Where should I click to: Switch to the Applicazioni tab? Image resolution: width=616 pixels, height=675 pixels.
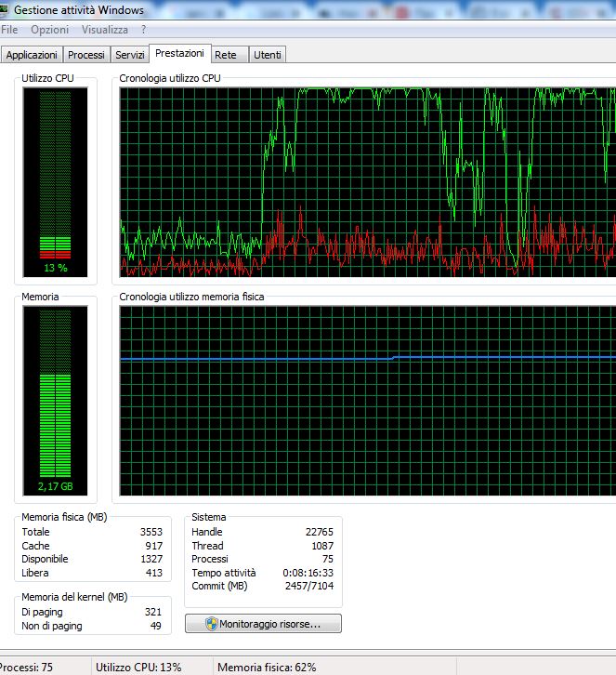tap(32, 55)
